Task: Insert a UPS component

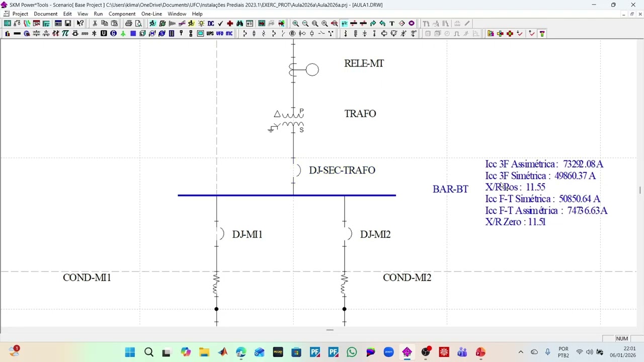Action: (x=210, y=33)
